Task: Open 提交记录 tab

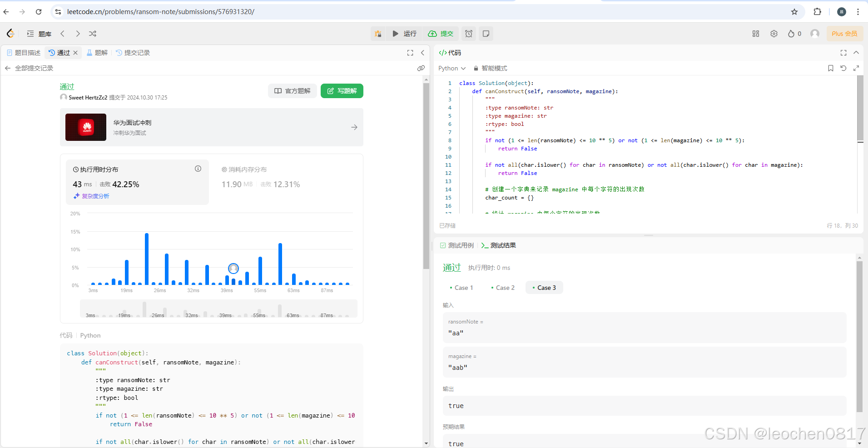Action: coord(133,53)
